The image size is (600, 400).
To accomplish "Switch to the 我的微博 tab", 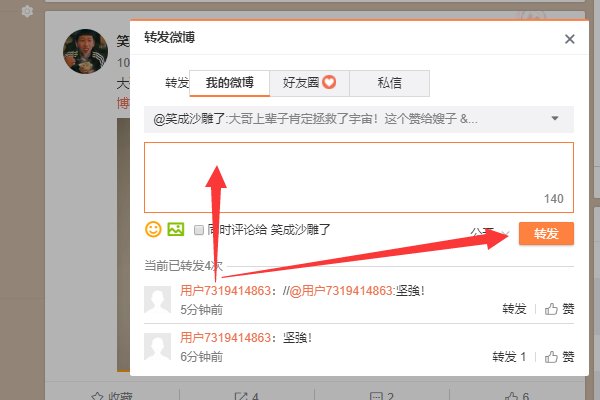I will click(230, 83).
